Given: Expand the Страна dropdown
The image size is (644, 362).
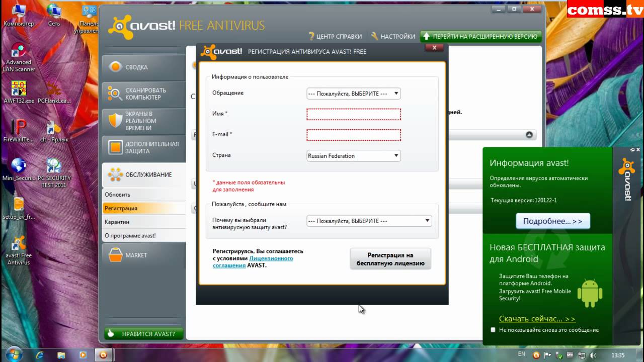Looking at the screenshot, I should (x=354, y=156).
